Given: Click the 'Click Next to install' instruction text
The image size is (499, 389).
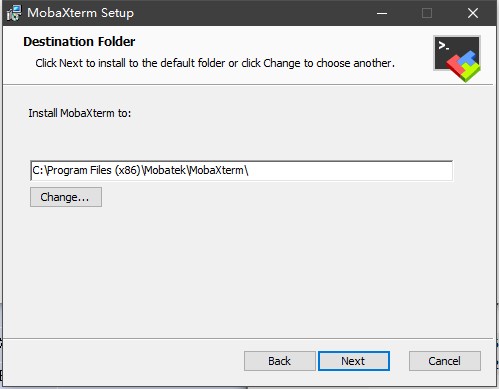Looking at the screenshot, I should [x=215, y=63].
